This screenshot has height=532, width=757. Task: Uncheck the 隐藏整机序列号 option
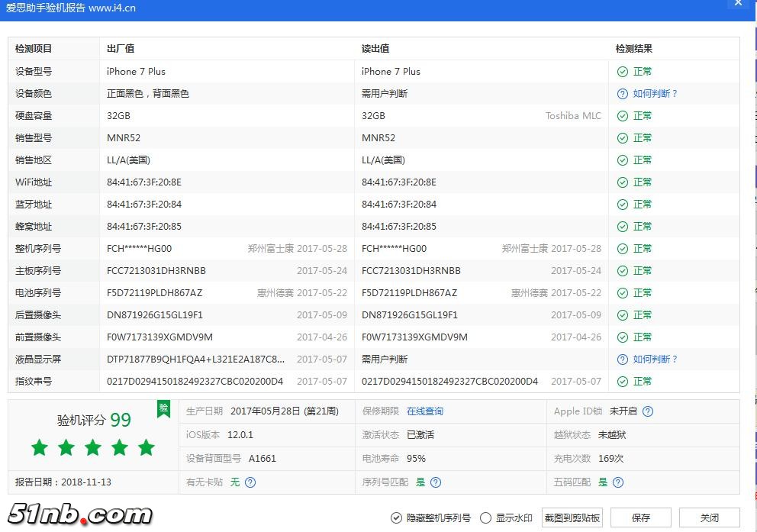click(396, 517)
